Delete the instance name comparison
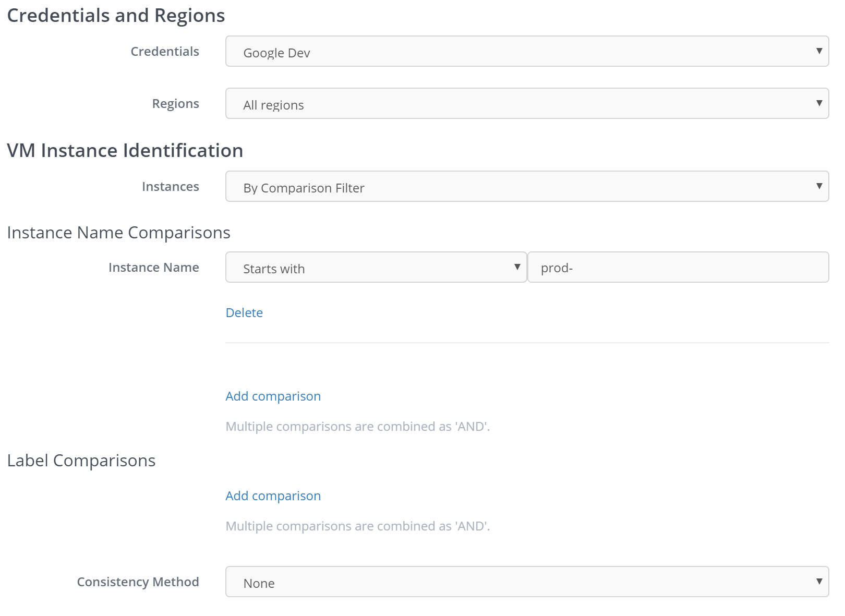Screen dimensions: 845x616 (244, 313)
